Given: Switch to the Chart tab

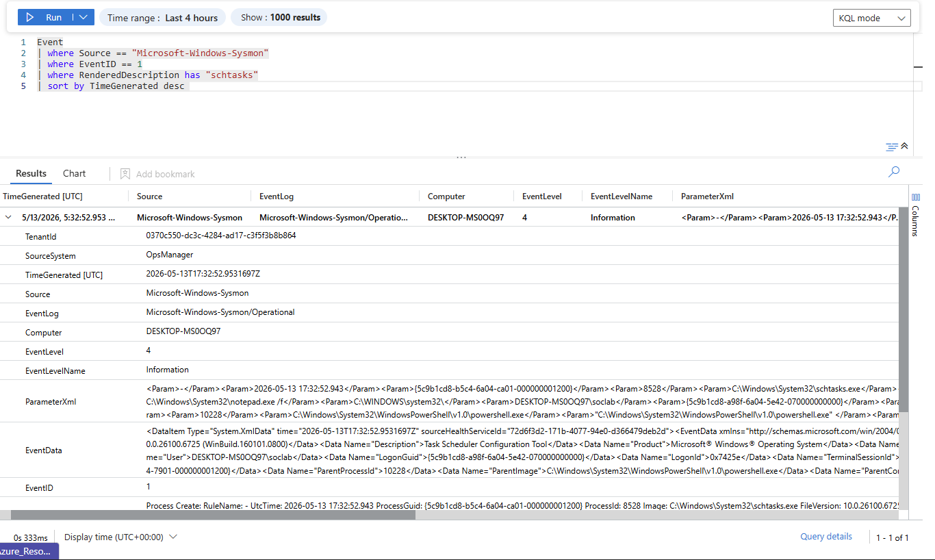Looking at the screenshot, I should pyautogui.click(x=75, y=173).
